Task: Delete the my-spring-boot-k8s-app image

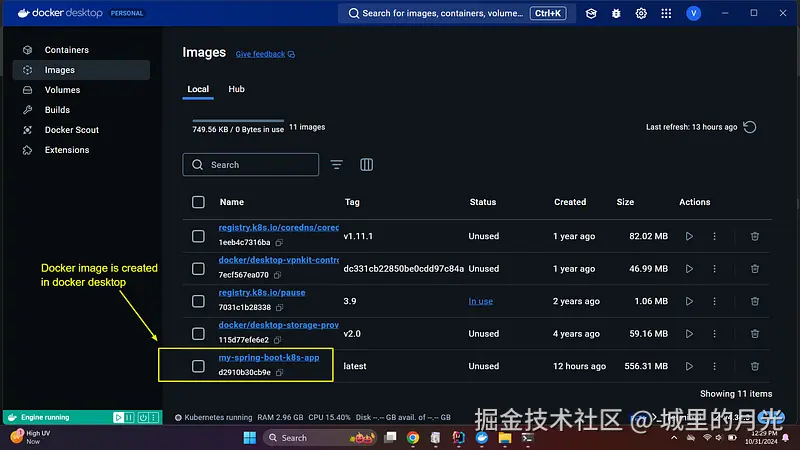Action: (755, 366)
